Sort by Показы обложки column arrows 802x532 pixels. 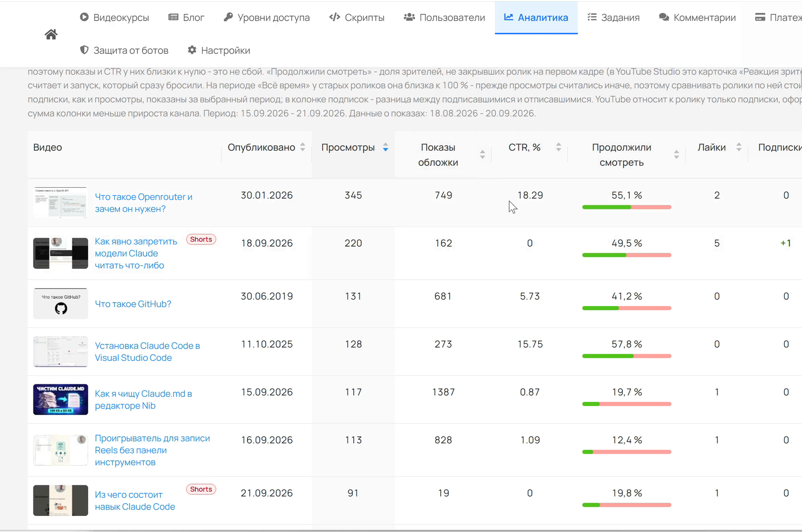pos(482,155)
